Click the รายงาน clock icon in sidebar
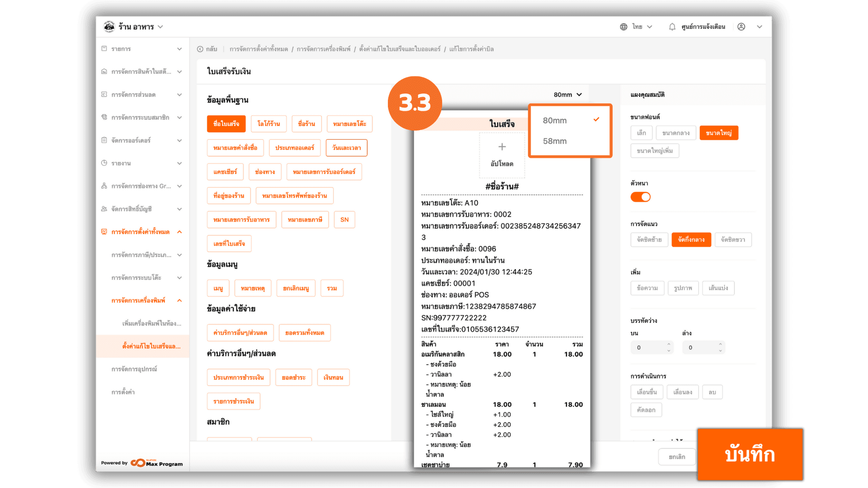Viewport: 868px width, 488px height. point(104,163)
